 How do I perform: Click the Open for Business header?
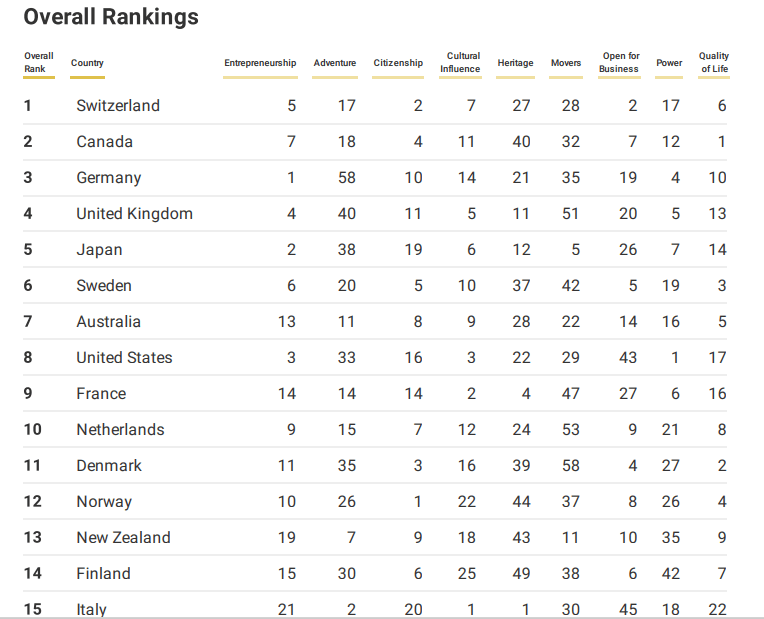tap(619, 63)
